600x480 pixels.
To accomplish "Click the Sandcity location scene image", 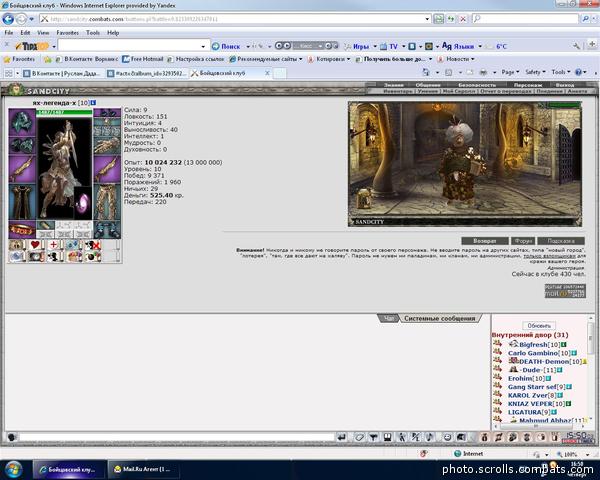I will [465, 164].
